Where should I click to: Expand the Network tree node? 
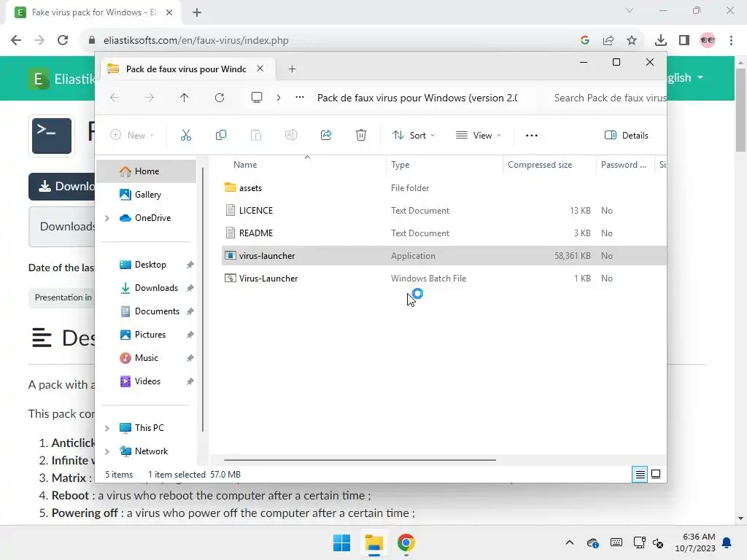pos(107,451)
